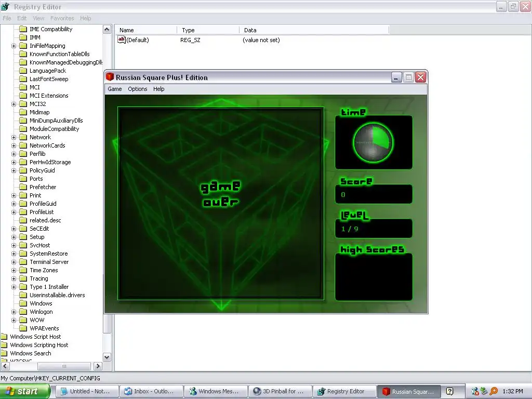Expand the Network registry key
Viewport: 532px width, 399px height.
(14, 137)
